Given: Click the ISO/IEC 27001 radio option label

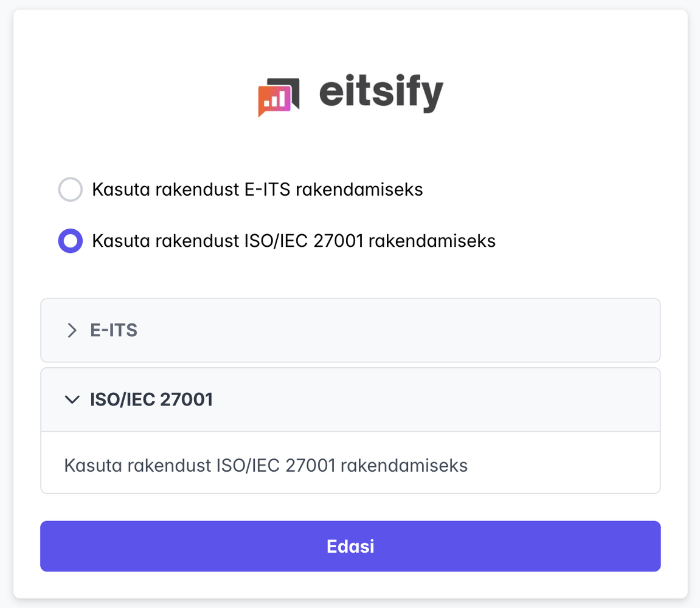Looking at the screenshot, I should click(294, 241).
